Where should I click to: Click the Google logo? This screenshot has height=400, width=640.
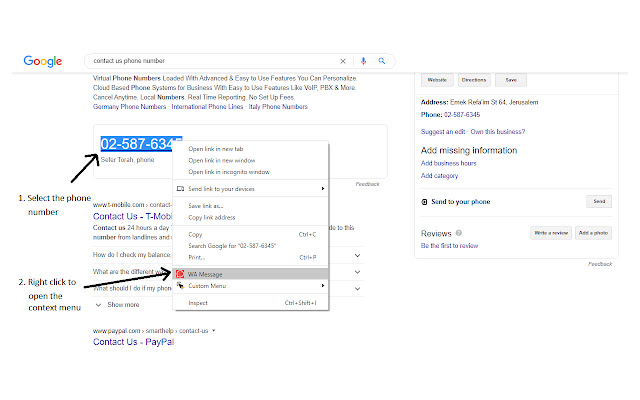pyautogui.click(x=43, y=61)
